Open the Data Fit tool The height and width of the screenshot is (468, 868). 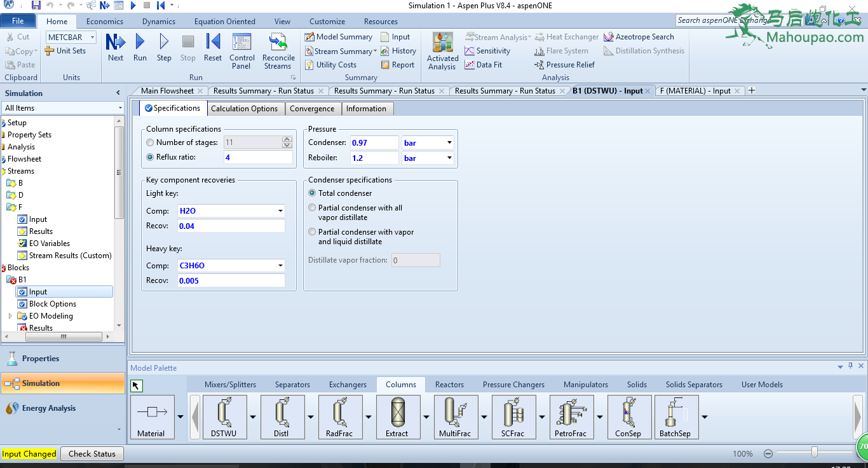(x=483, y=65)
